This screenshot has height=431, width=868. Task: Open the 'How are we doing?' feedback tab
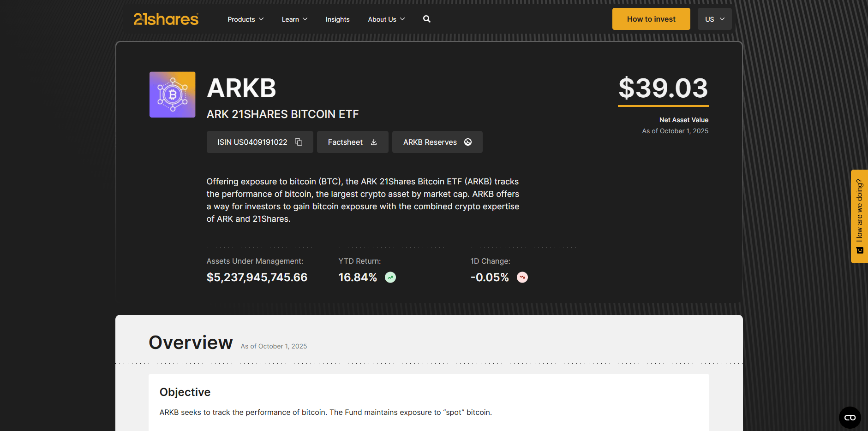[x=859, y=216]
